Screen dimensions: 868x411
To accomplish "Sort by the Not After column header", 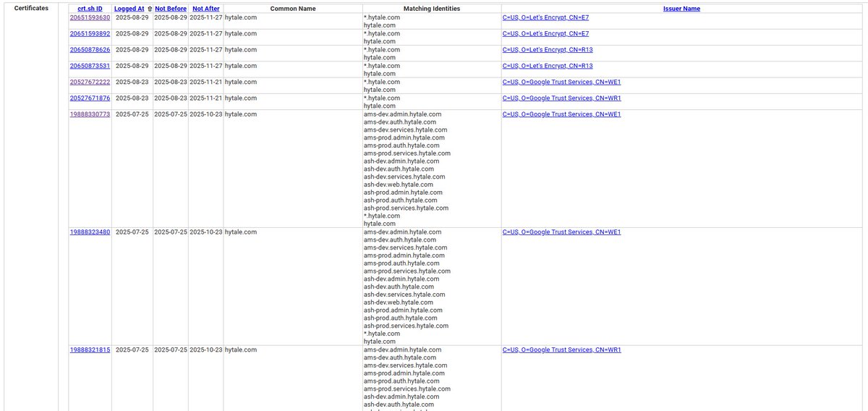I will coord(206,9).
